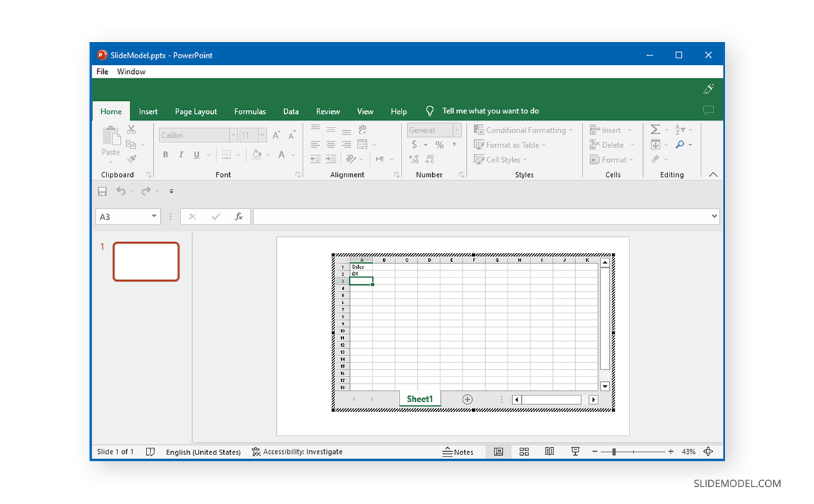Click the Text Direction icon
814x504 pixels.
[x=379, y=159]
